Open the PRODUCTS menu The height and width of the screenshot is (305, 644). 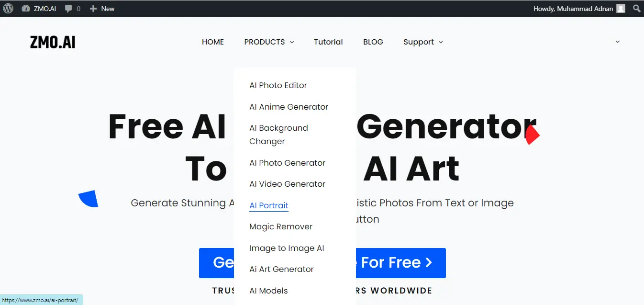pyautogui.click(x=265, y=42)
